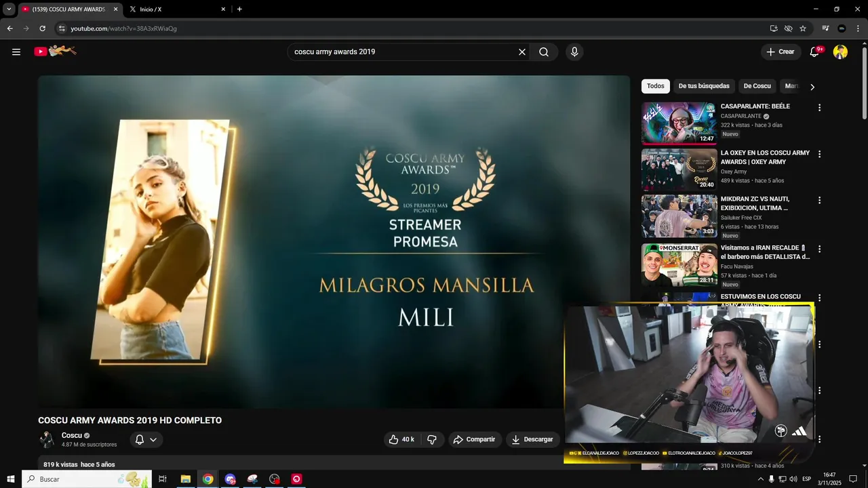Click CASAPARLANTE: BEÉLE video thumbnail

coord(679,123)
